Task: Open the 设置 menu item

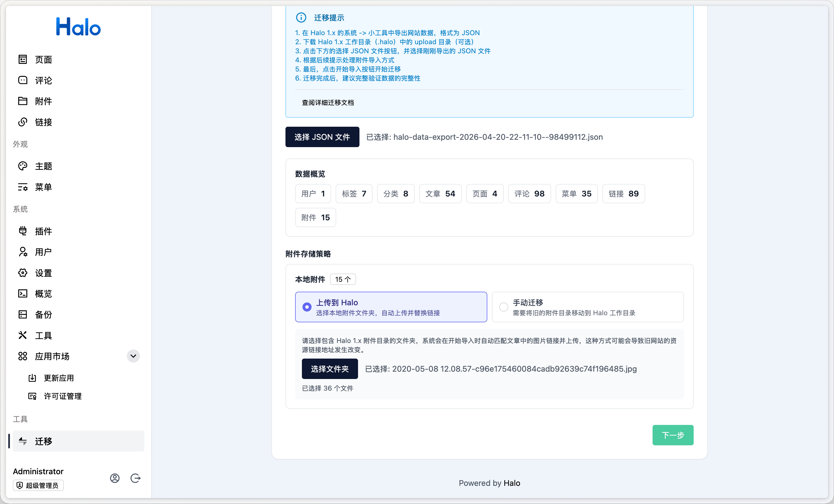Action: (x=43, y=273)
